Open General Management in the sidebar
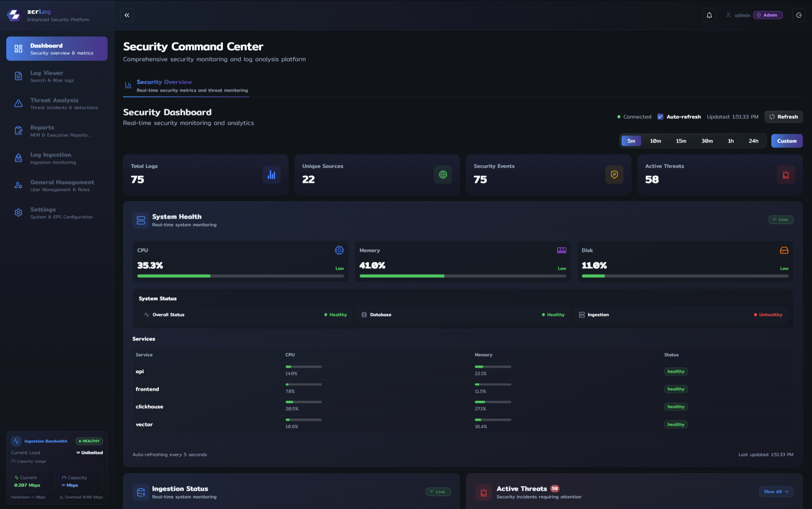Image resolution: width=812 pixels, height=509 pixels. (x=57, y=186)
